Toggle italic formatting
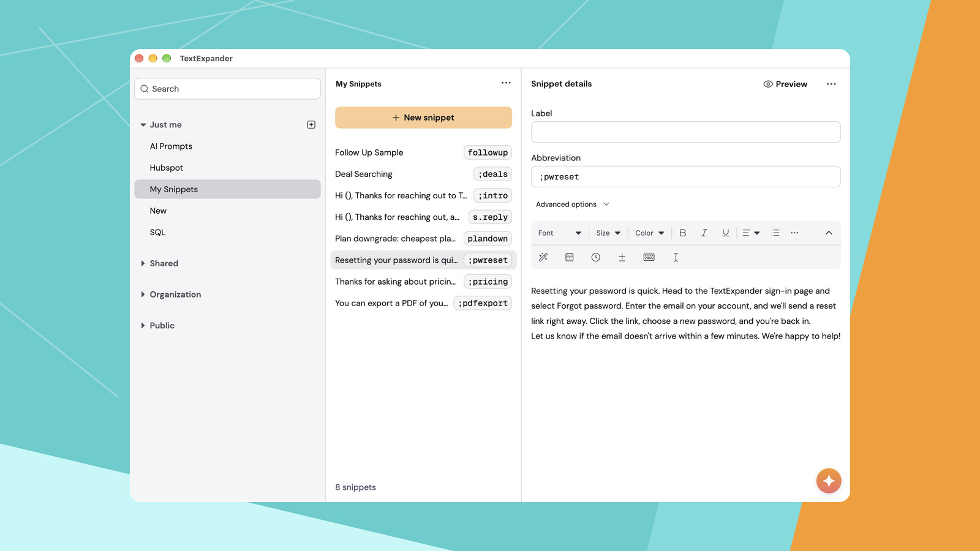The height and width of the screenshot is (551, 980). coord(704,233)
